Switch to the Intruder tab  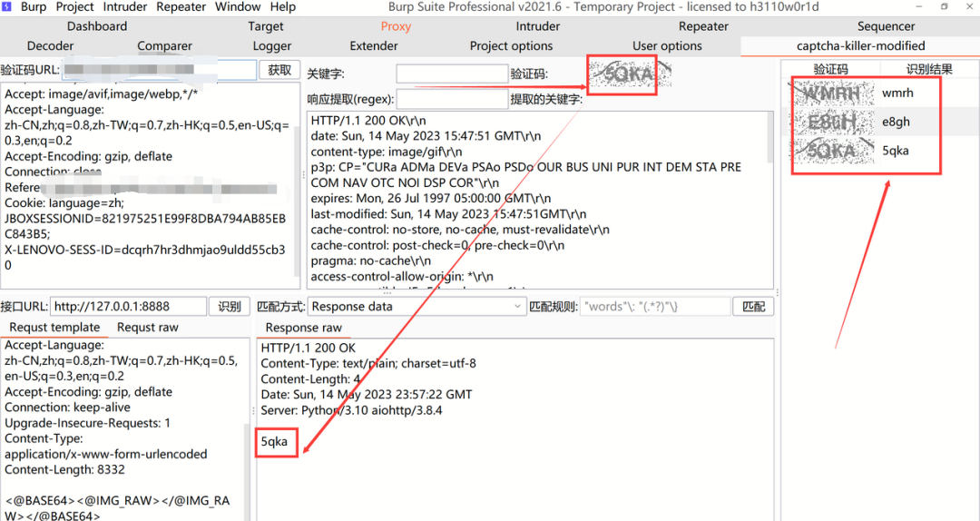[537, 26]
